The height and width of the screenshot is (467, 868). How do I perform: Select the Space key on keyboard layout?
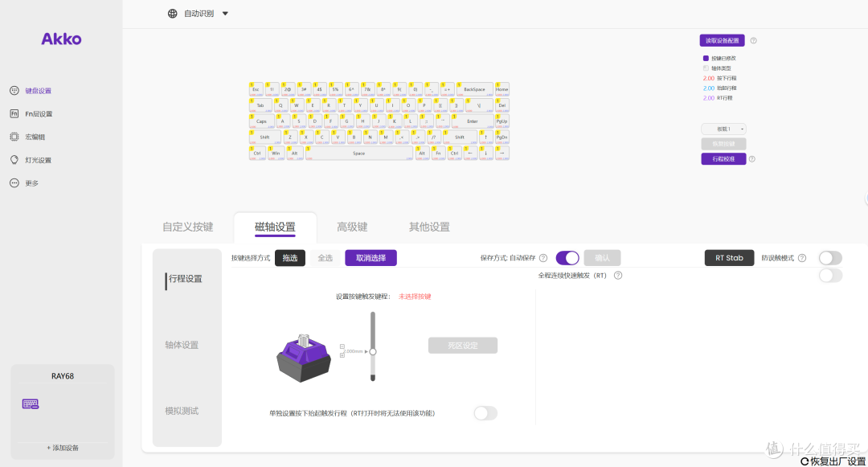(x=358, y=154)
